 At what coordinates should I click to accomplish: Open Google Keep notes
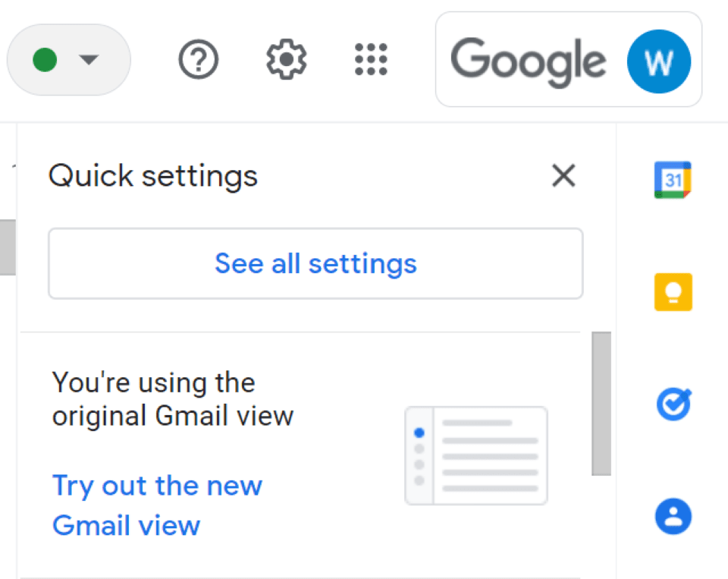(673, 292)
